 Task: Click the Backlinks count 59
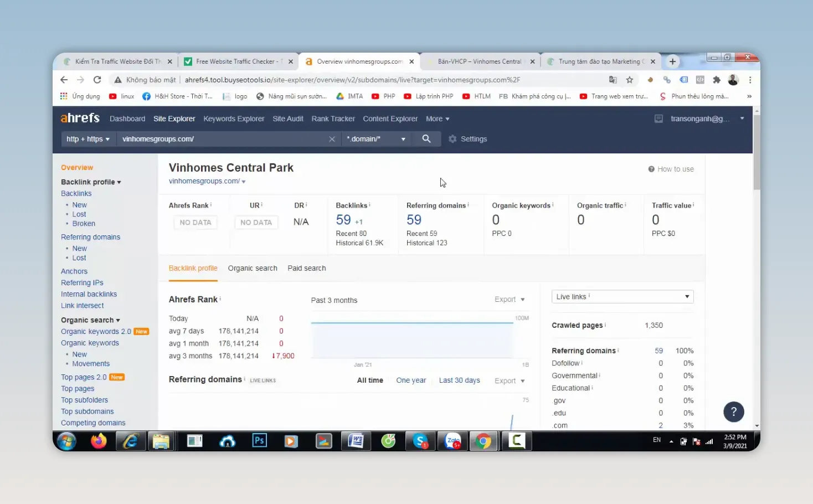(x=343, y=220)
